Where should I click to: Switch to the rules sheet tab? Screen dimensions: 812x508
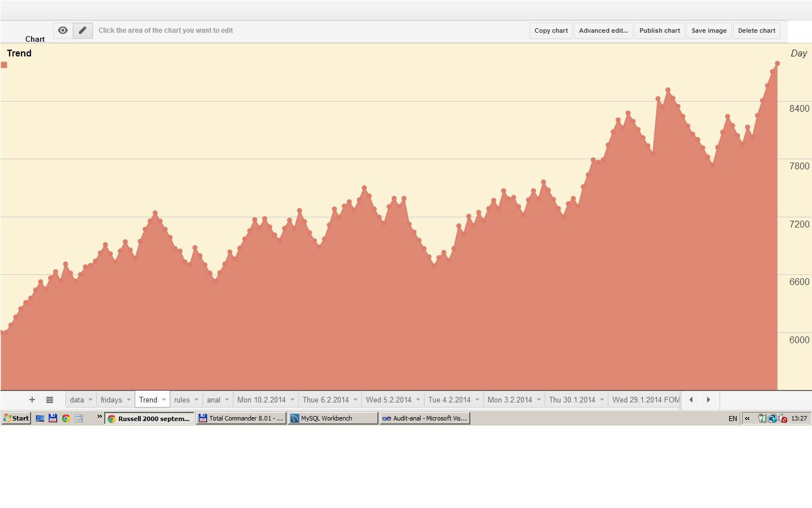(x=182, y=400)
